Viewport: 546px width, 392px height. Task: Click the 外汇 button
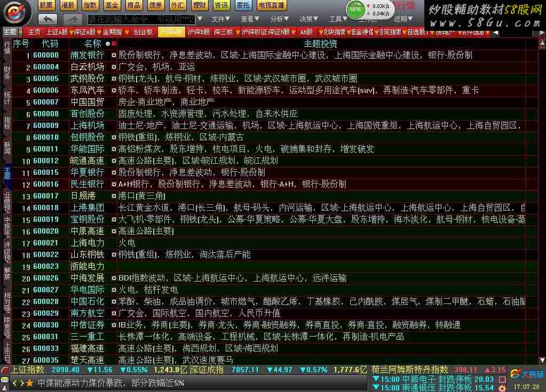(177, 5)
